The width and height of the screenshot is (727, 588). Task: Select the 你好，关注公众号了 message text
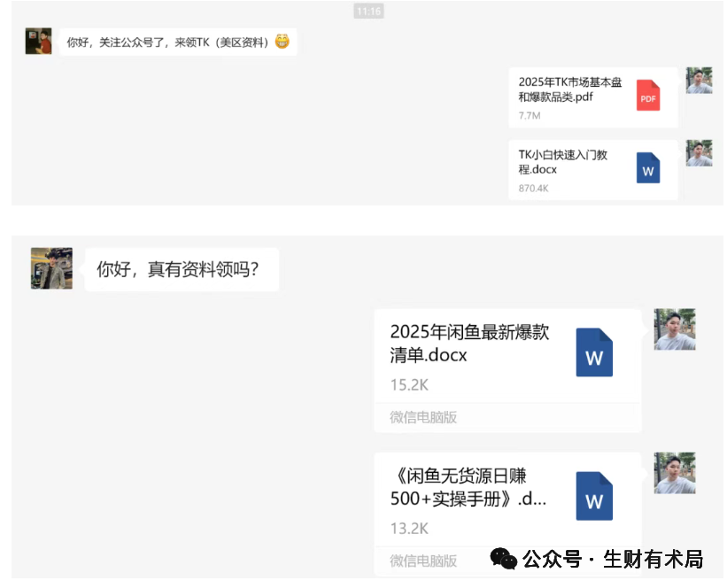pyautogui.click(x=167, y=42)
